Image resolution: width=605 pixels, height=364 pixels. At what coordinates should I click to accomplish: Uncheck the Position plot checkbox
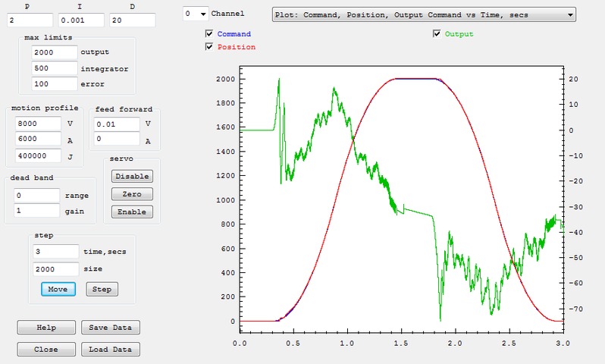coord(209,47)
